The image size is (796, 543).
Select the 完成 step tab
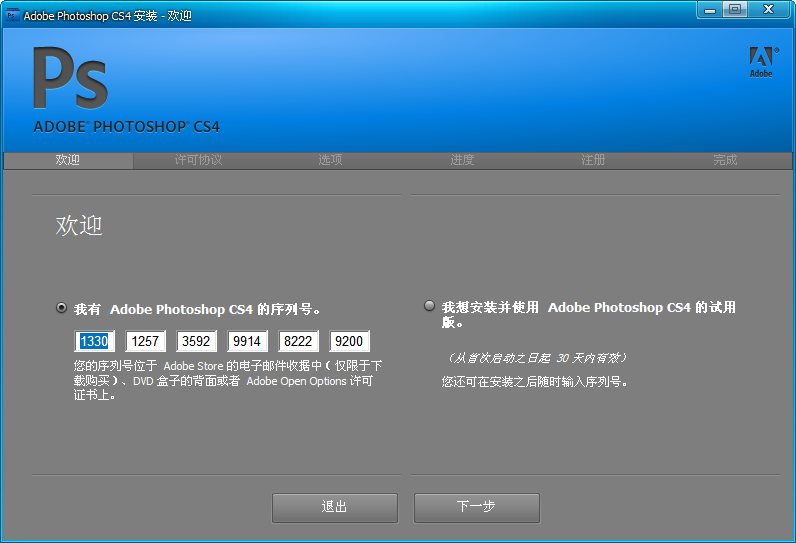[x=725, y=160]
